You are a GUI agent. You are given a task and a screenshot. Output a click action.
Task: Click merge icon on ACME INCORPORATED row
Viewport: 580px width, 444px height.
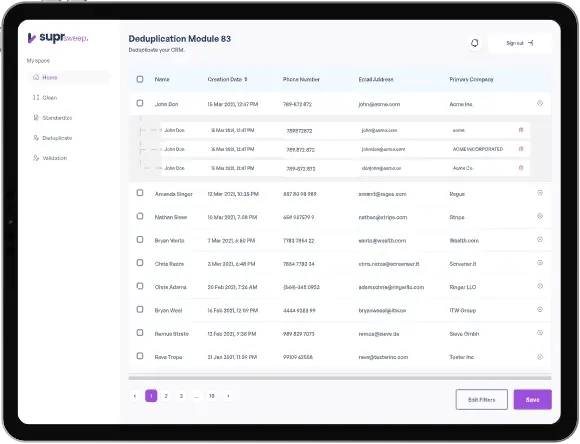521,149
